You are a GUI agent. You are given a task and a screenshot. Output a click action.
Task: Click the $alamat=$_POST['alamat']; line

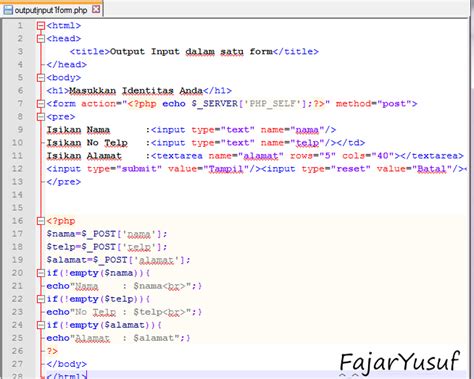[118, 260]
